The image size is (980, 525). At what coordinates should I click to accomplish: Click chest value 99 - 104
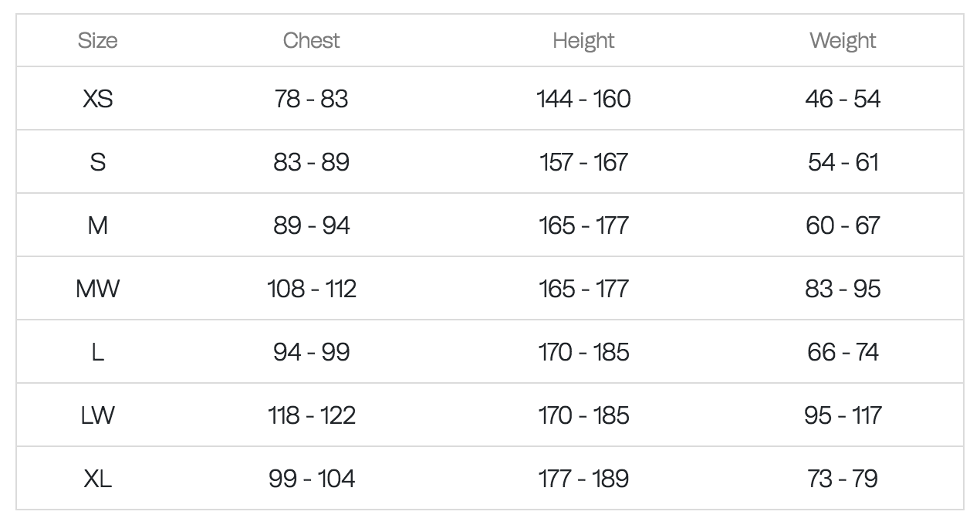click(x=311, y=479)
